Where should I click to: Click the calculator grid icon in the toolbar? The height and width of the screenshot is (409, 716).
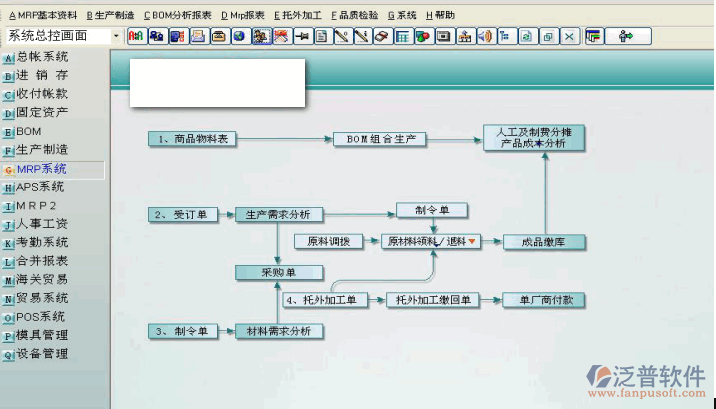pos(402,36)
